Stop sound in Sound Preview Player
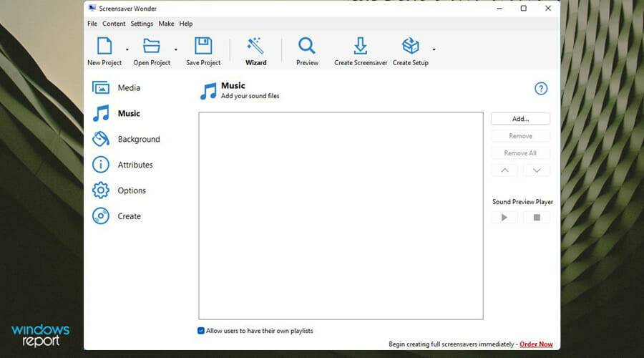This screenshot has height=358, width=644. (537, 218)
